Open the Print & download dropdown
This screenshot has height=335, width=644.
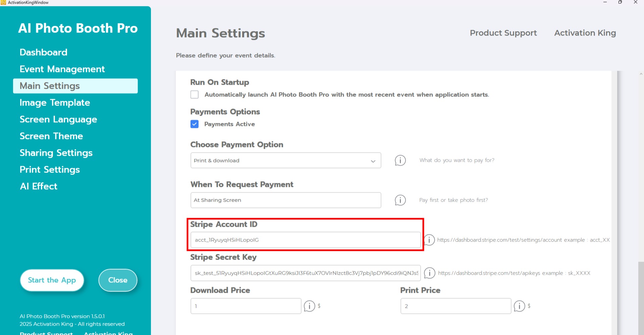point(285,160)
